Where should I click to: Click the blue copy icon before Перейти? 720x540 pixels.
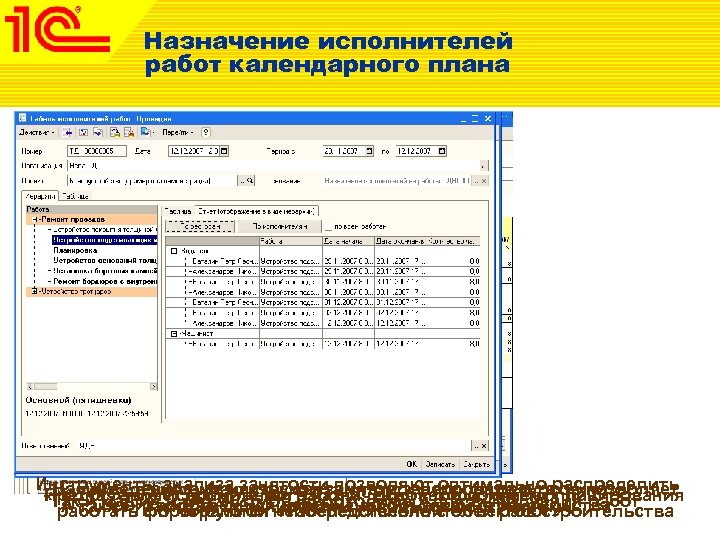(146, 133)
